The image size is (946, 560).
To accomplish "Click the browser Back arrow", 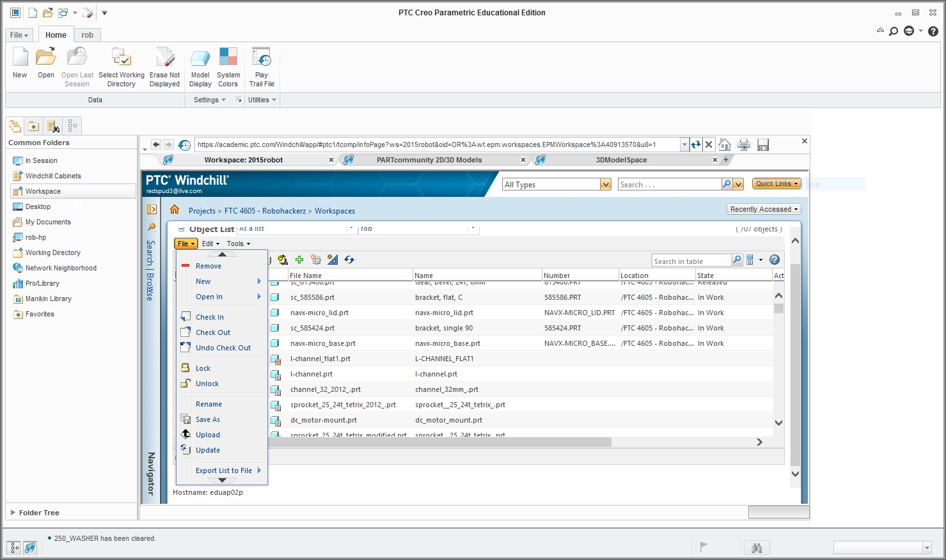I will click(155, 144).
